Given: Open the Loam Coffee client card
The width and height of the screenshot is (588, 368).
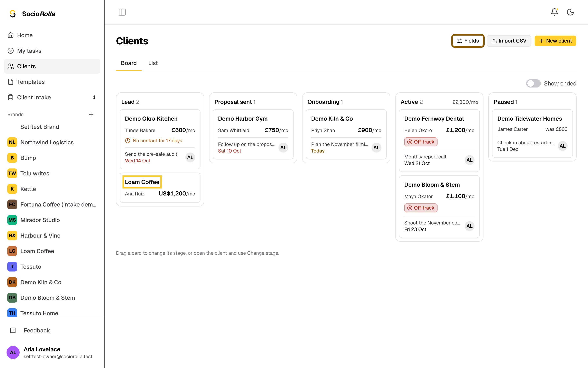Looking at the screenshot, I should click(160, 188).
